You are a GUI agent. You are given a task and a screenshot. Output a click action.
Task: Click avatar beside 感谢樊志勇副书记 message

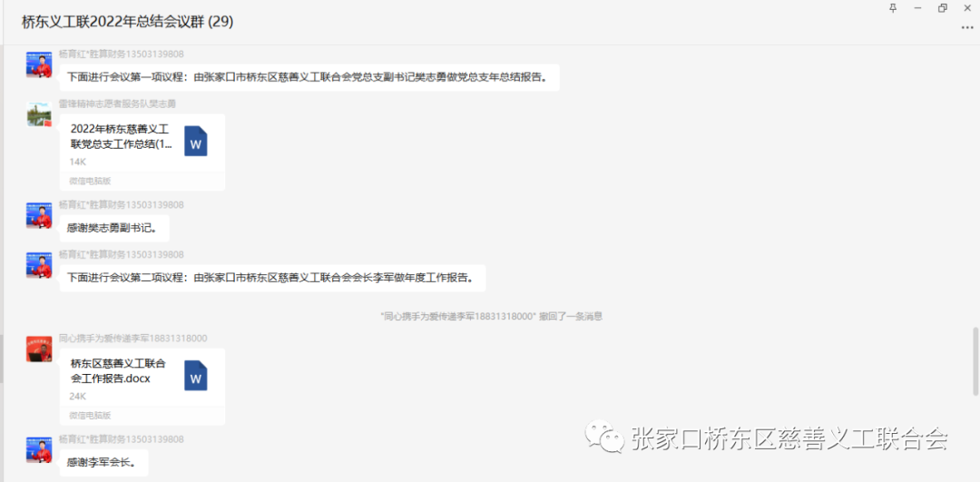click(39, 215)
